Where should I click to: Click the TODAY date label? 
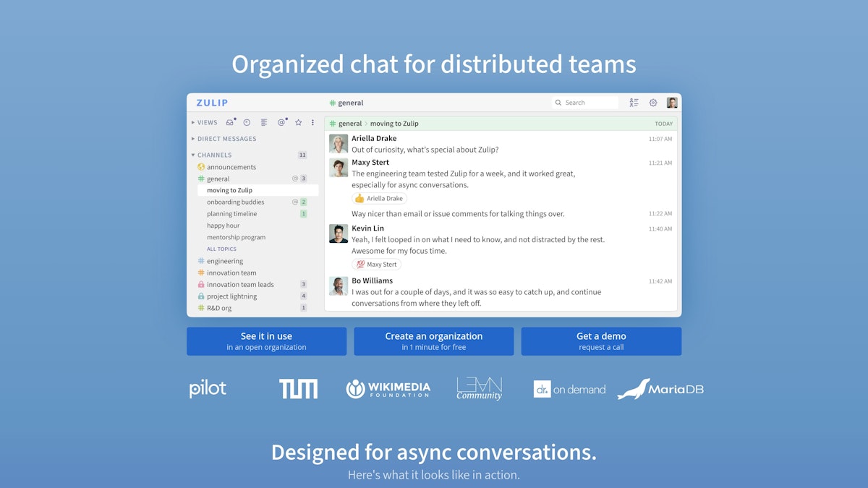point(664,124)
